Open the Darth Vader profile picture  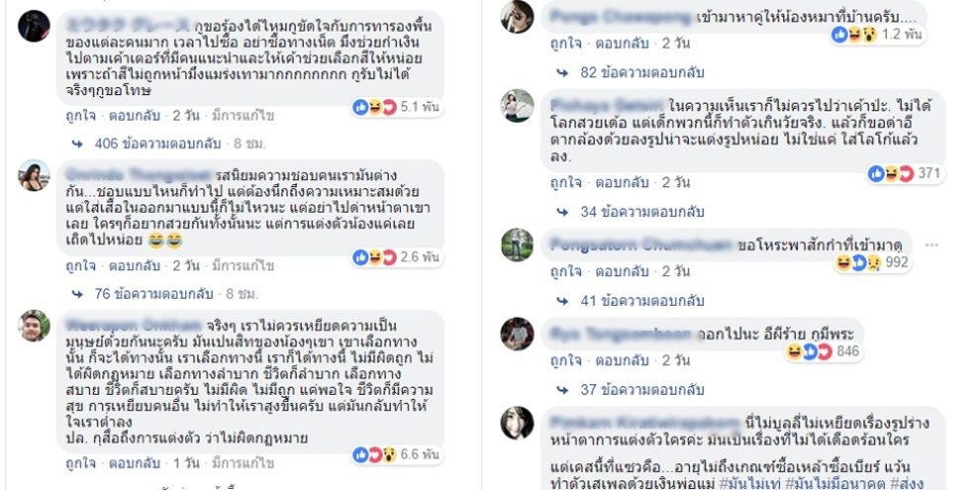[34, 26]
